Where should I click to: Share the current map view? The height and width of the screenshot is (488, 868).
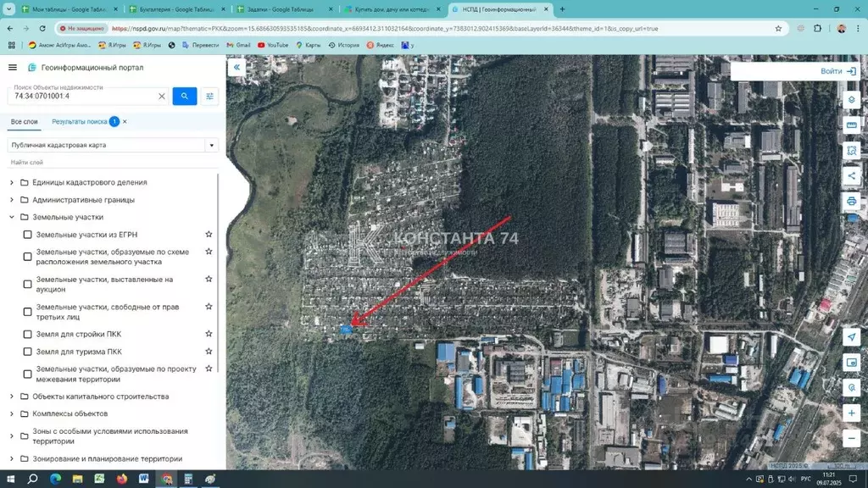[851, 176]
